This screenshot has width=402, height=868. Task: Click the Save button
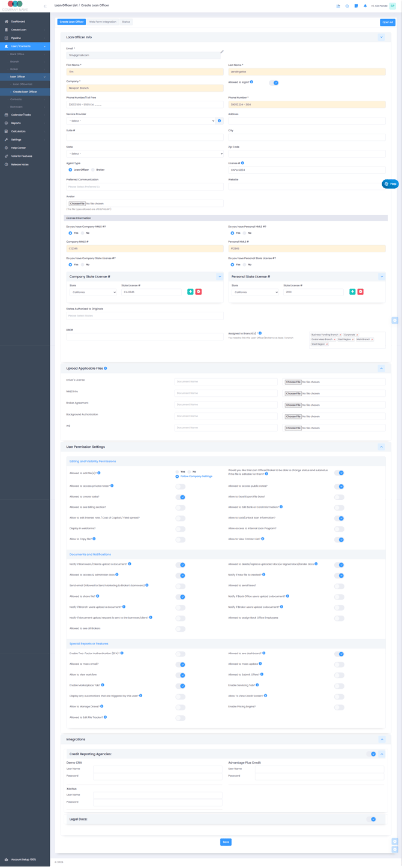point(226,842)
